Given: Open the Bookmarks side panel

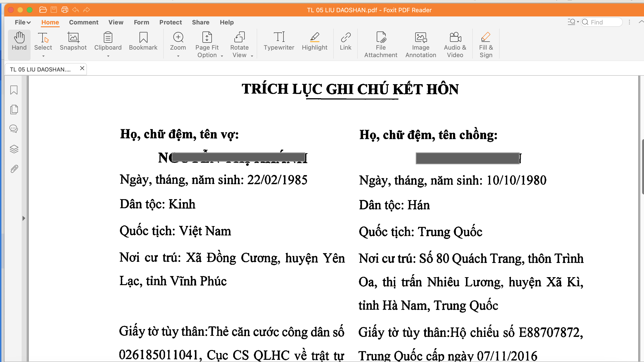Looking at the screenshot, I should 14,90.
